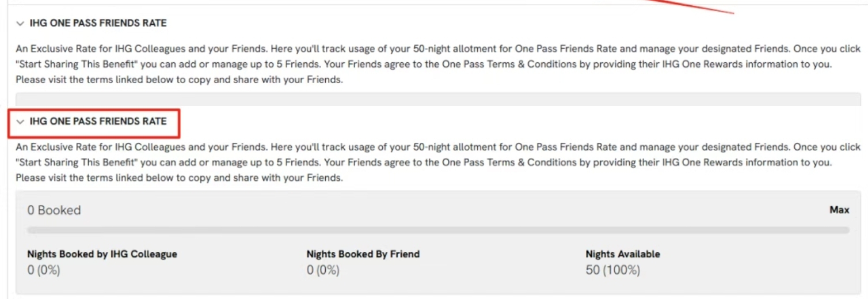Select the "Nights Available" label
This screenshot has width=868, height=299.
(623, 254)
